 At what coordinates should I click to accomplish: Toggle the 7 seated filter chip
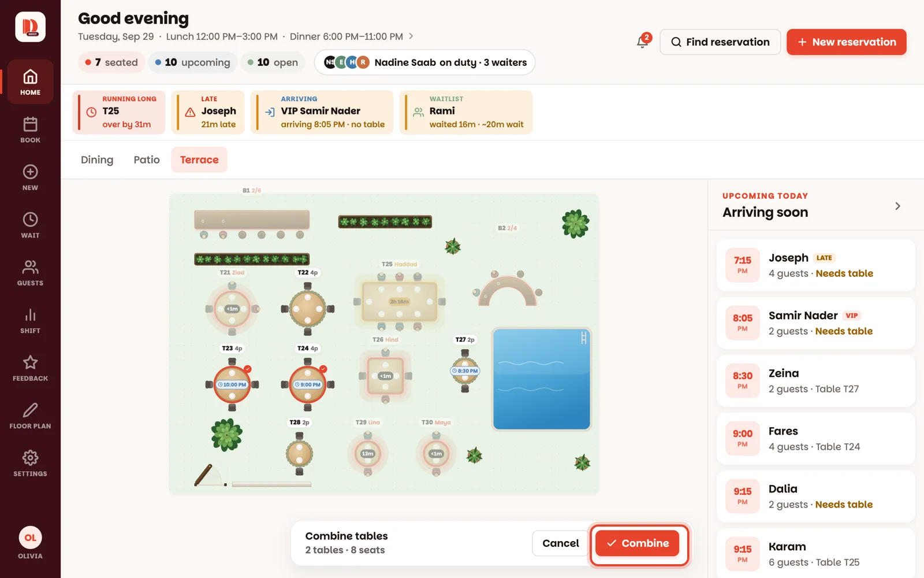111,62
